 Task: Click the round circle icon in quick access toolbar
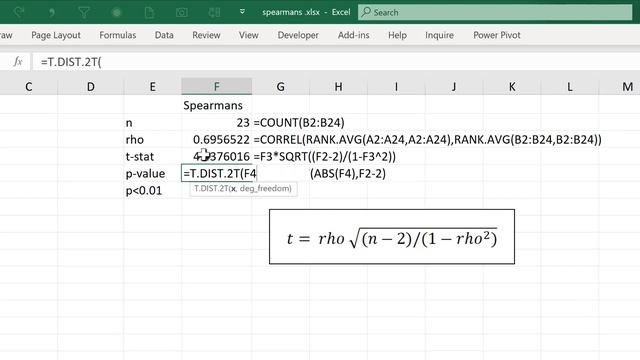click(116, 13)
